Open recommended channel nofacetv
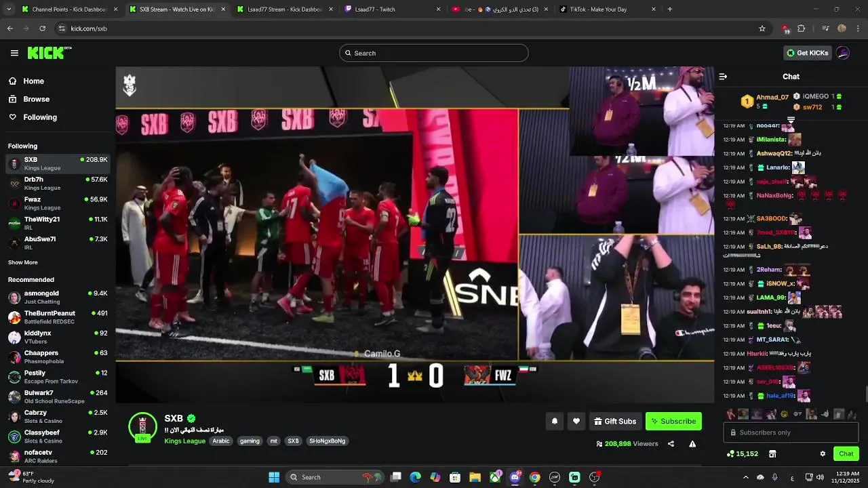This screenshot has width=868, height=488. (58, 455)
